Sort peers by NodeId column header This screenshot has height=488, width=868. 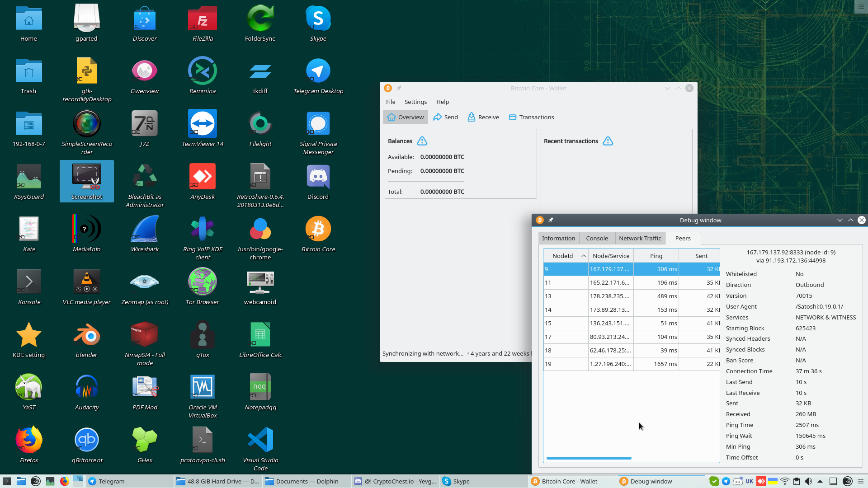[x=565, y=256]
